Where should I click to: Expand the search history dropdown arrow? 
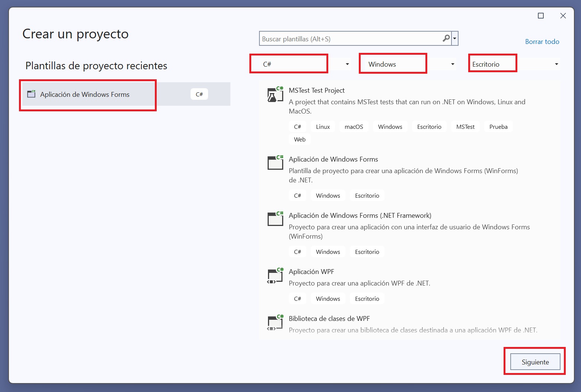(x=455, y=38)
